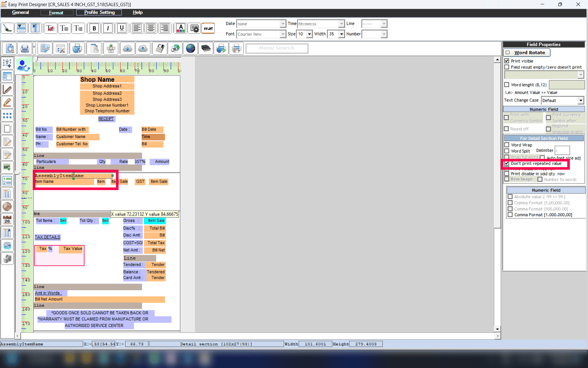
Task: Open Text Change Case dropdown
Action: click(x=580, y=100)
